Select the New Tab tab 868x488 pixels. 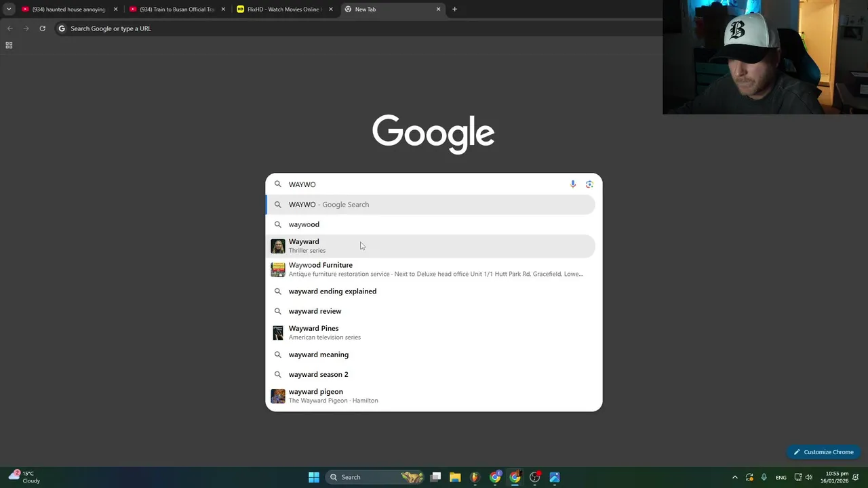tap(391, 9)
